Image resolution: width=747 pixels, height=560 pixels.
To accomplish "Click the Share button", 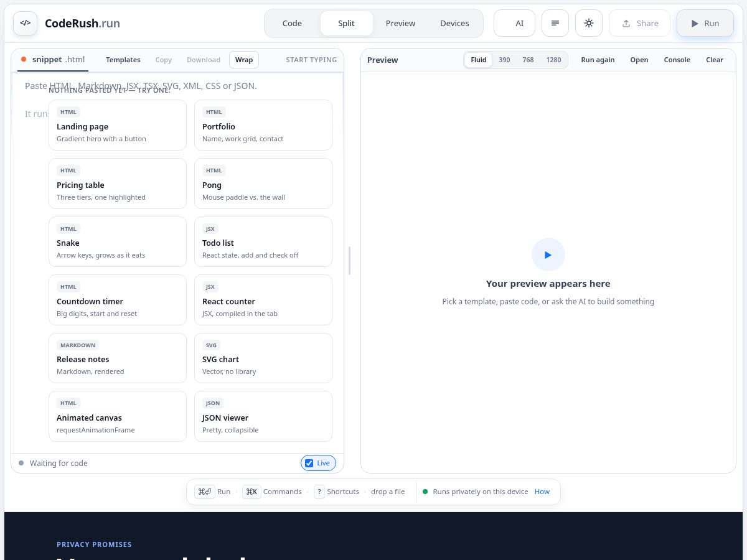I will pos(640,23).
